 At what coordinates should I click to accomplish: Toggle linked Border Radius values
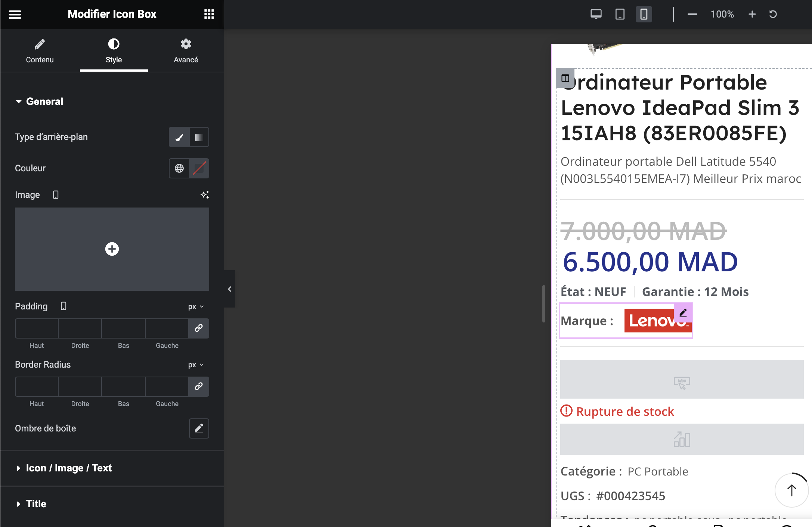[x=199, y=387]
